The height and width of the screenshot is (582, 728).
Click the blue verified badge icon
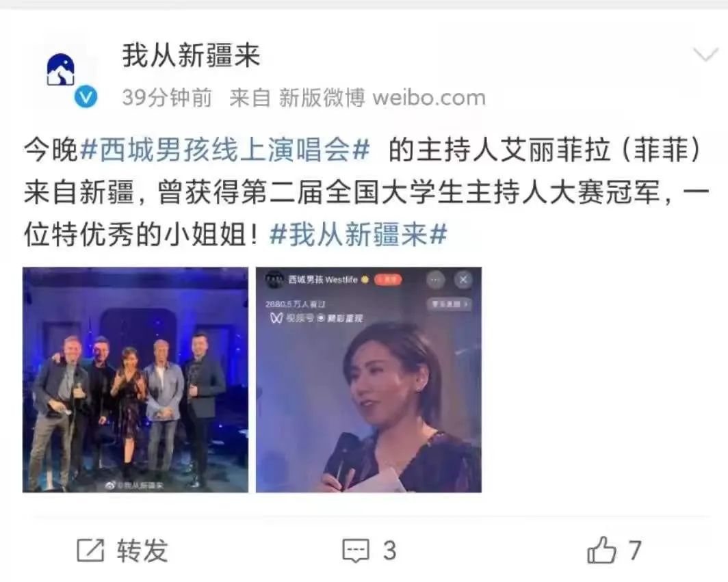86,97
